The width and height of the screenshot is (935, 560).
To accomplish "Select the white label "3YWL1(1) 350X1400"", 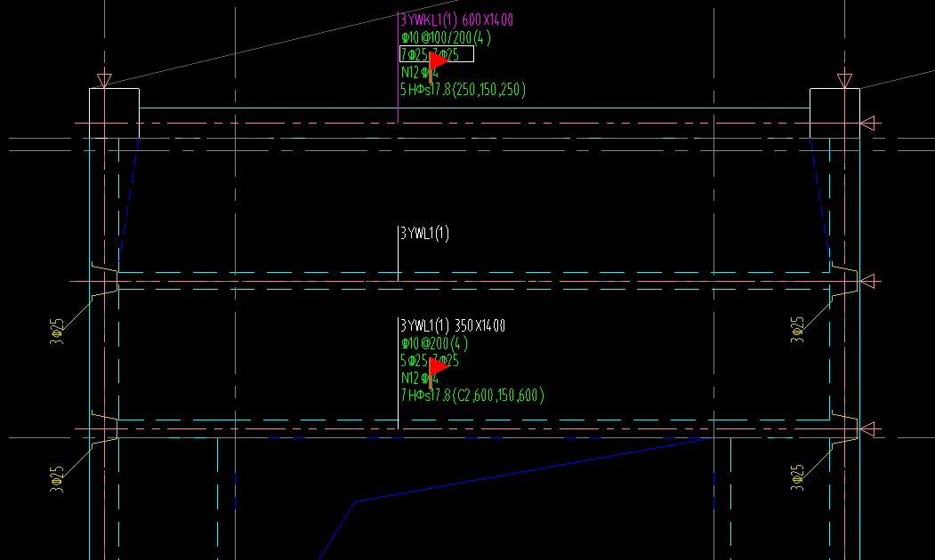I will (453, 326).
